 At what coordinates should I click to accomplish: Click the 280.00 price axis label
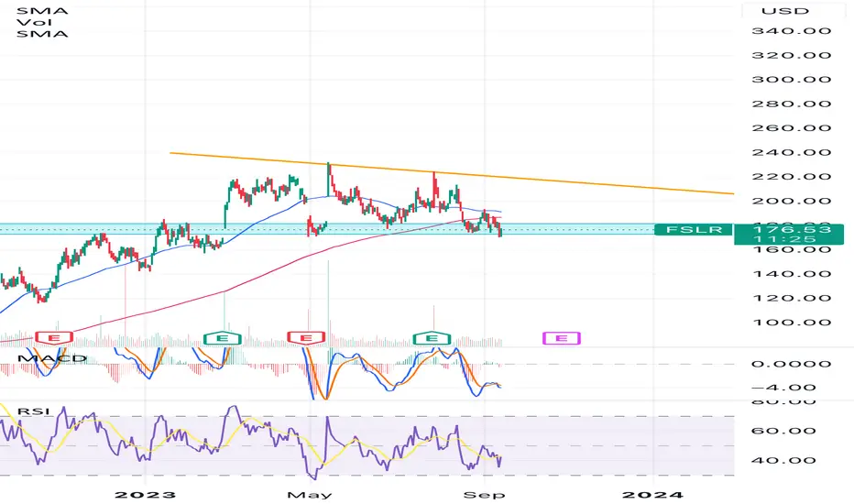point(792,104)
